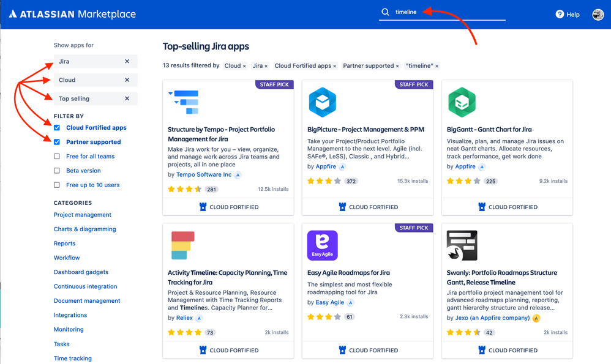Image resolution: width=611 pixels, height=364 pixels.
Task: Click the Staff Pick badge on Easy Agile card
Action: click(414, 228)
